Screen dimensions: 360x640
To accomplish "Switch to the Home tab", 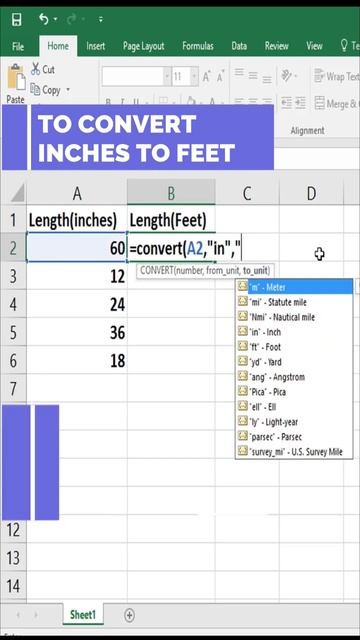I will (x=58, y=46).
